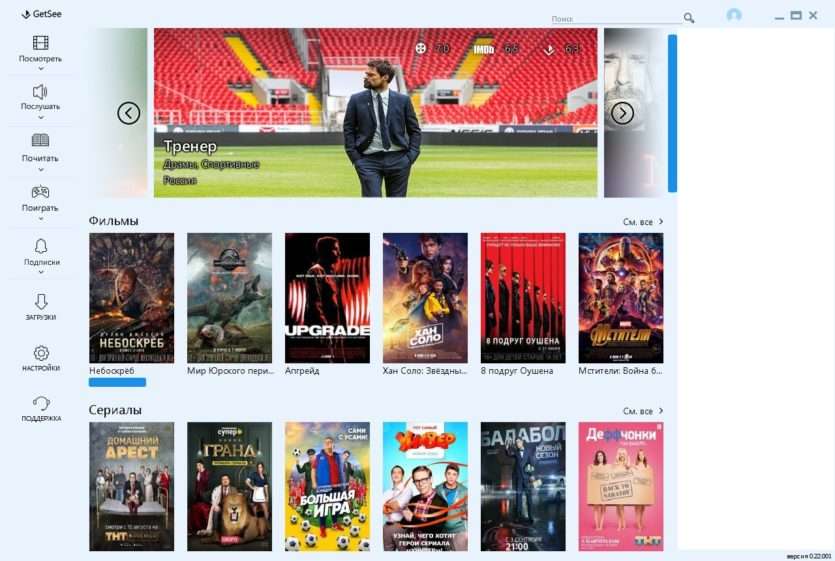Open См. все link for Сериалы
Screen dimensions: 835x561
tap(643, 411)
